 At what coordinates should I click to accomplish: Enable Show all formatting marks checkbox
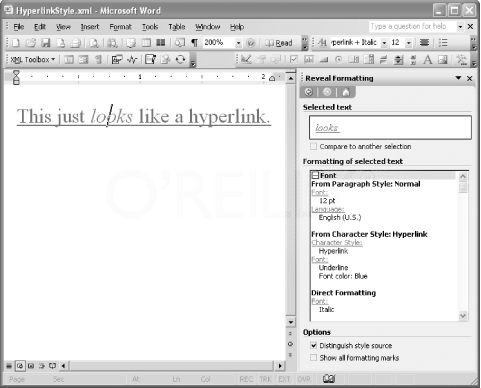(313, 358)
